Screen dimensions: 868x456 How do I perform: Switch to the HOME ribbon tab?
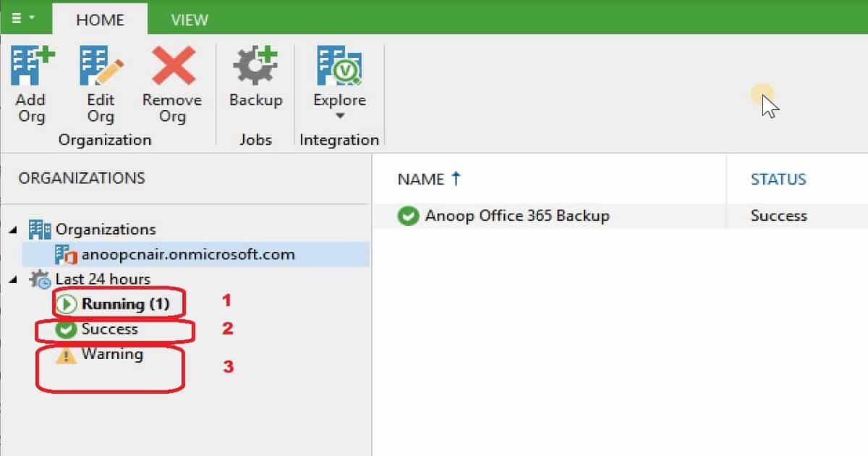tap(101, 19)
